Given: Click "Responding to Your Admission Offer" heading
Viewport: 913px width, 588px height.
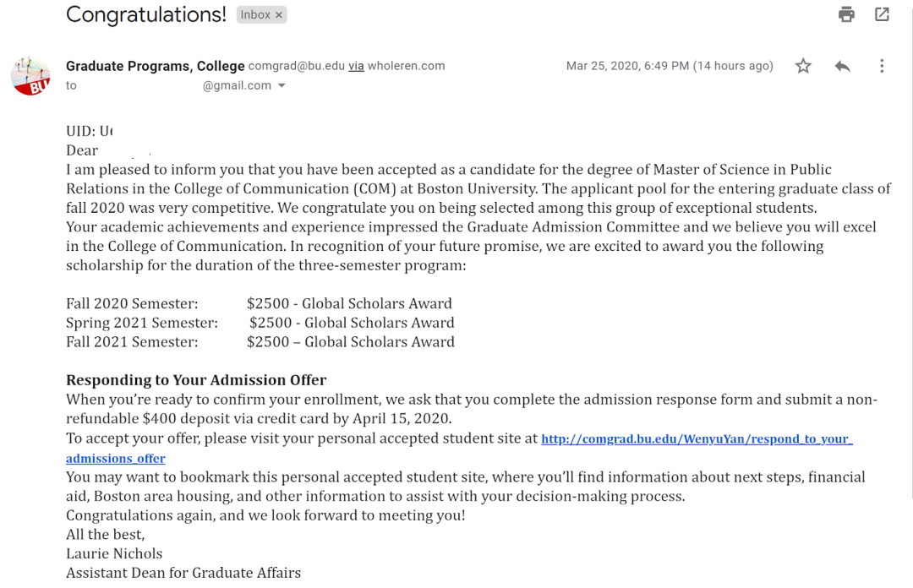Looking at the screenshot, I should pyautogui.click(x=196, y=380).
